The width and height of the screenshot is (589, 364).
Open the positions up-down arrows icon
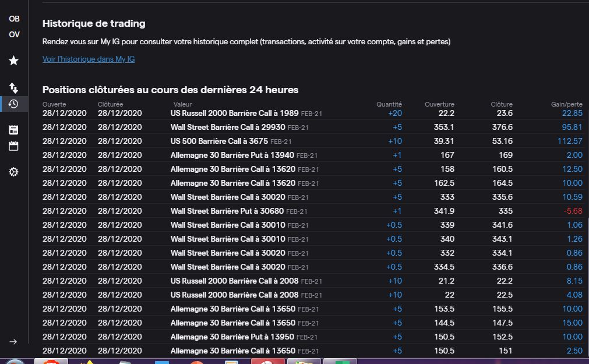[14, 88]
